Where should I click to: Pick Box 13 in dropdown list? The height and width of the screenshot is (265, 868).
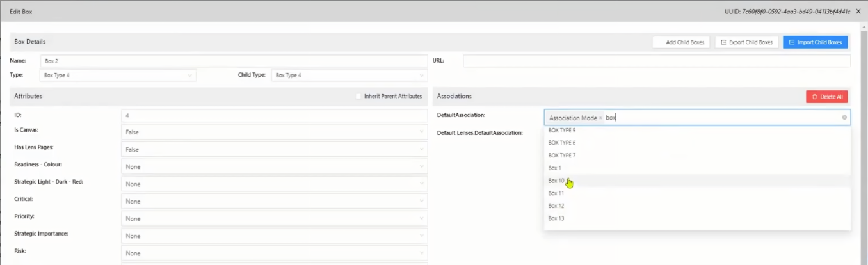[x=556, y=218]
